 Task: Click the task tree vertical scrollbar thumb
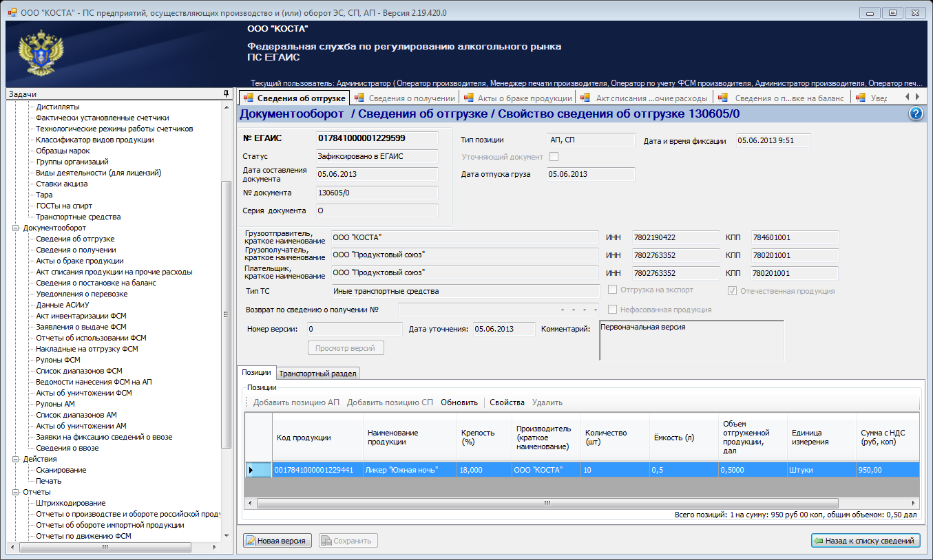click(x=226, y=314)
